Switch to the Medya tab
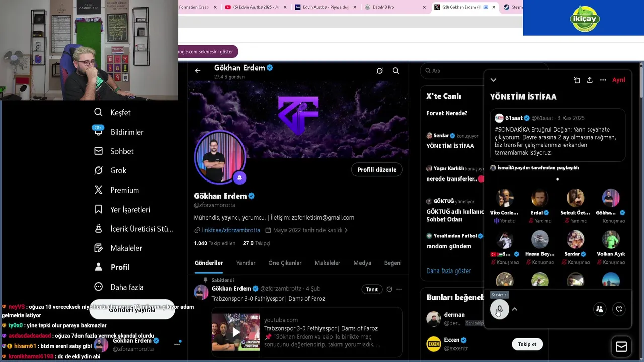This screenshot has width=644, height=362. 362,263
